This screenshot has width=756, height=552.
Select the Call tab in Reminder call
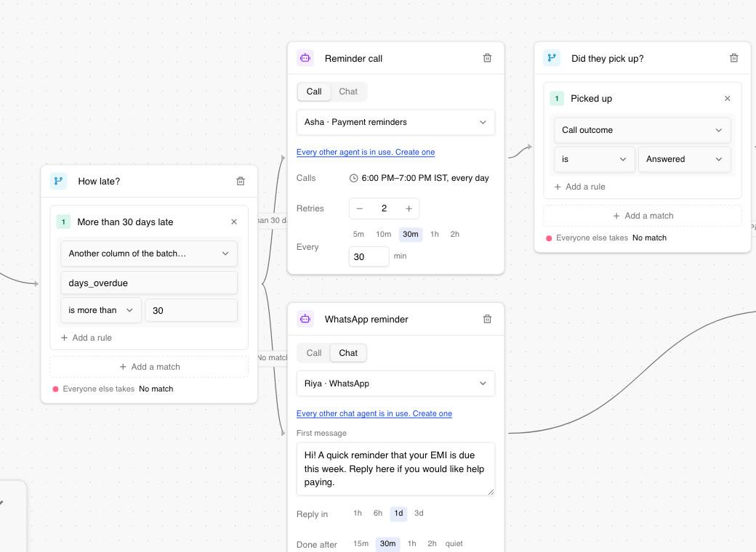[x=314, y=92]
